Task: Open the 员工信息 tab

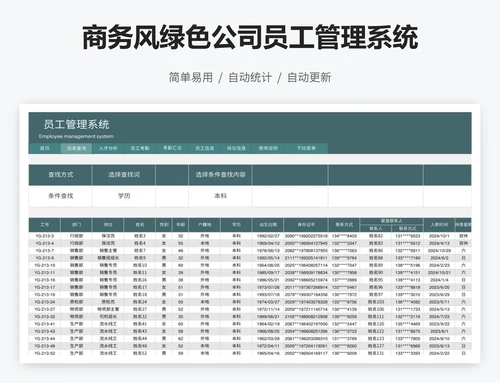Action: click(x=204, y=148)
